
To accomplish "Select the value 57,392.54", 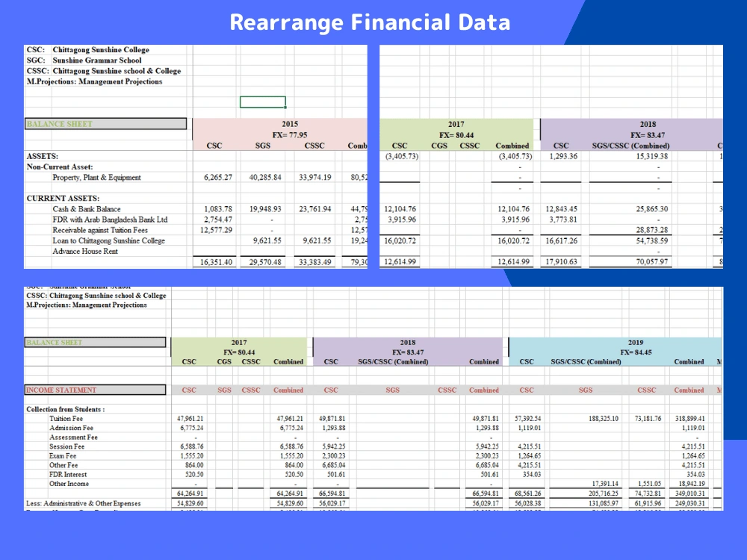I will (x=528, y=419).
